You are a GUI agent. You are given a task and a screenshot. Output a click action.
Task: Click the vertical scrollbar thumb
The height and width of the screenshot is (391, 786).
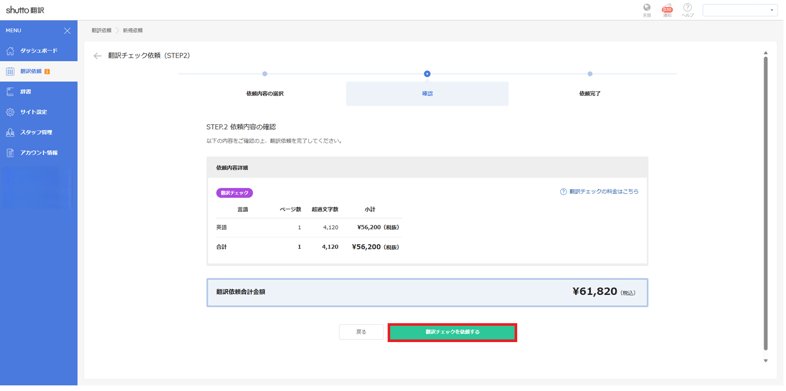pos(765,203)
